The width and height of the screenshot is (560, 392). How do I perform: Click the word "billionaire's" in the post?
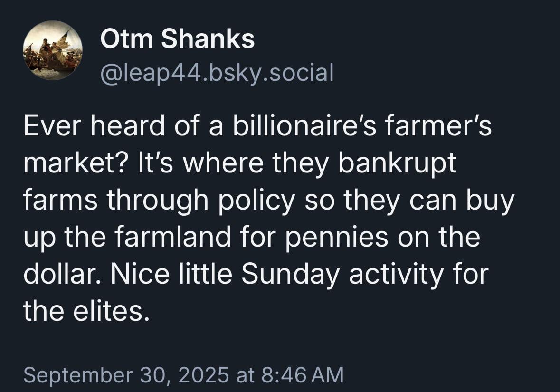pyautogui.click(x=304, y=126)
